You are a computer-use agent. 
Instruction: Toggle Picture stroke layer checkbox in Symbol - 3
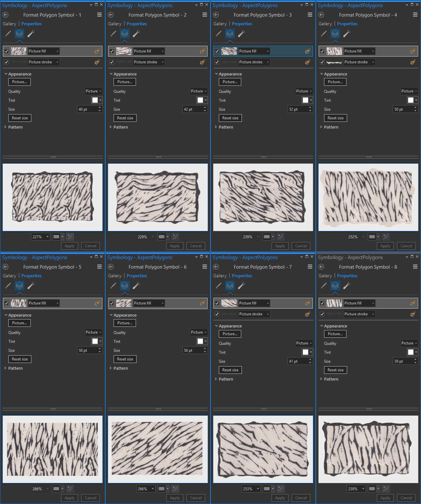[x=217, y=62]
